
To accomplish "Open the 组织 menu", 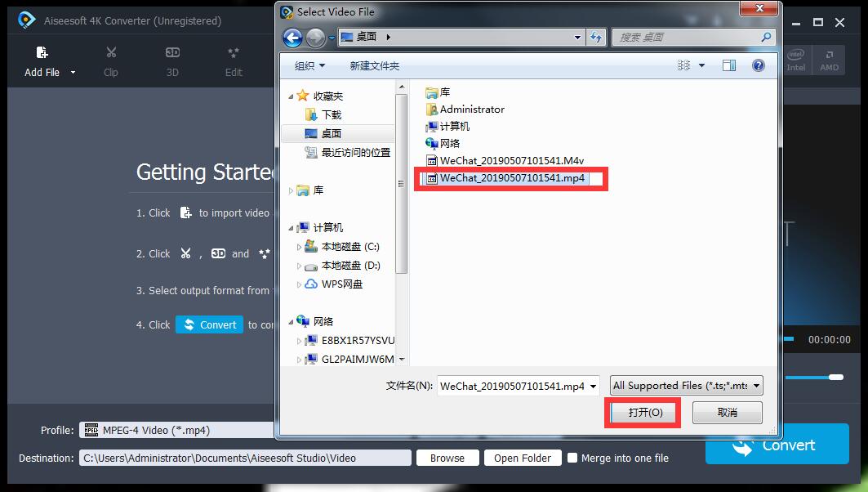I will tap(309, 66).
